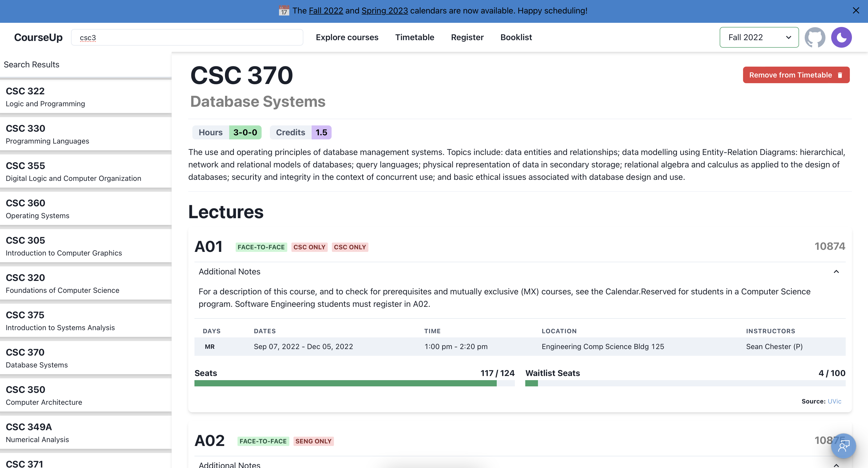Open the Booklist page

coord(516,37)
